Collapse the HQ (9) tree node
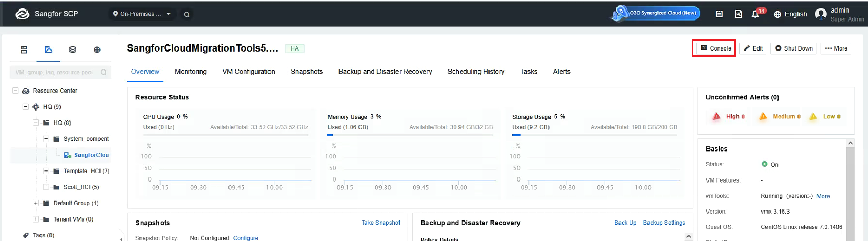 25,107
